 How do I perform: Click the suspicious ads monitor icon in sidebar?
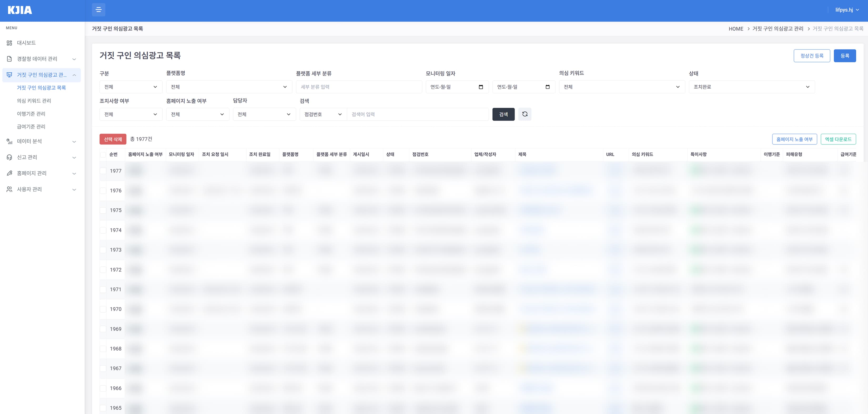click(9, 75)
